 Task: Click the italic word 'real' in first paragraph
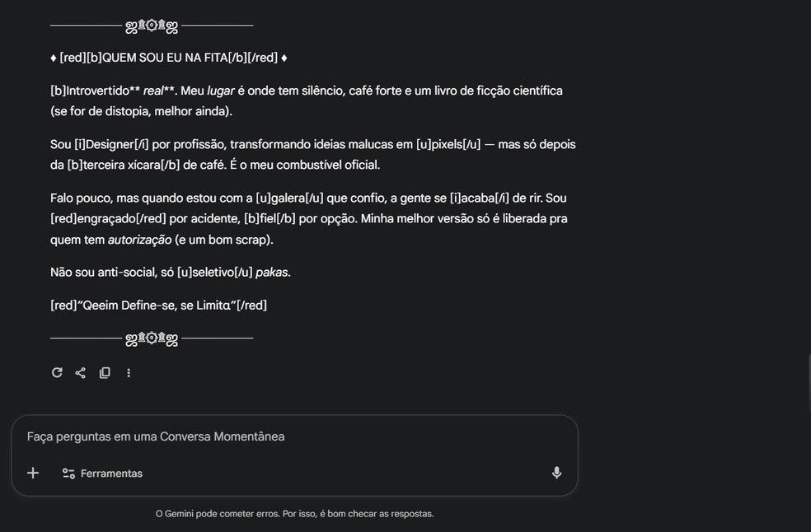(x=153, y=91)
